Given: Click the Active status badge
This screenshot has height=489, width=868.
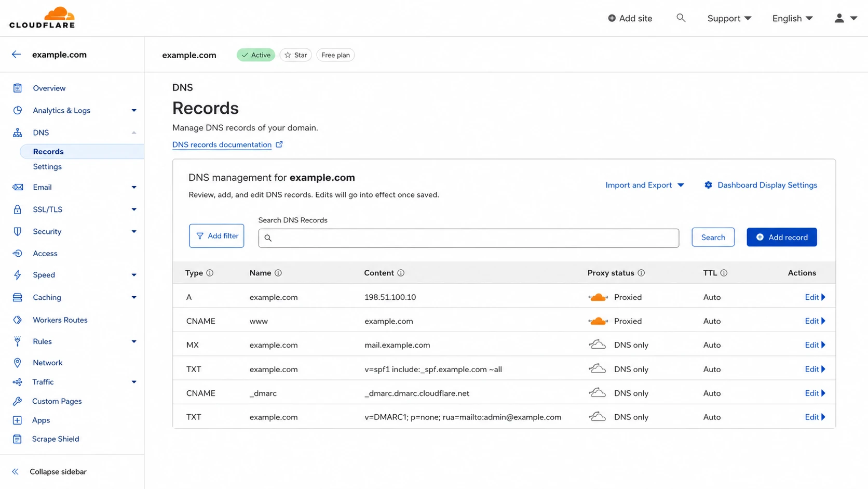Looking at the screenshot, I should pyautogui.click(x=256, y=55).
